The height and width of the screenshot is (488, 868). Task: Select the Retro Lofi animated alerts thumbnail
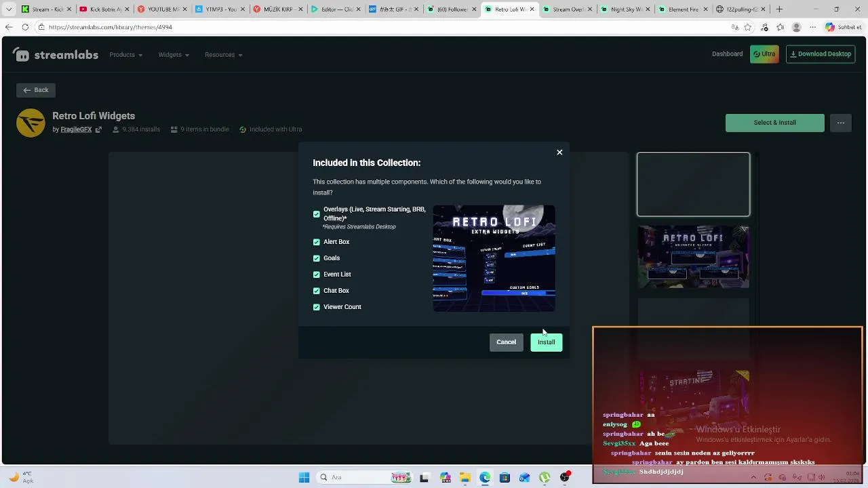693,257
